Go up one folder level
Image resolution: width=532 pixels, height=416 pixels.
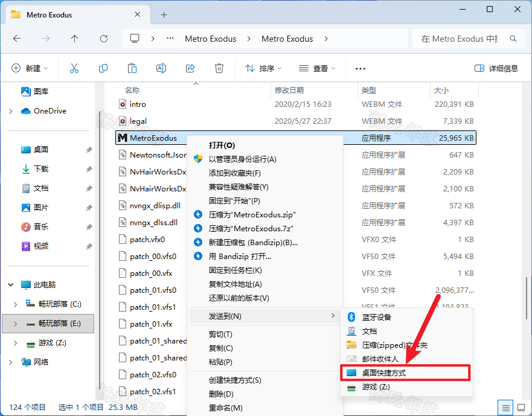[75, 39]
